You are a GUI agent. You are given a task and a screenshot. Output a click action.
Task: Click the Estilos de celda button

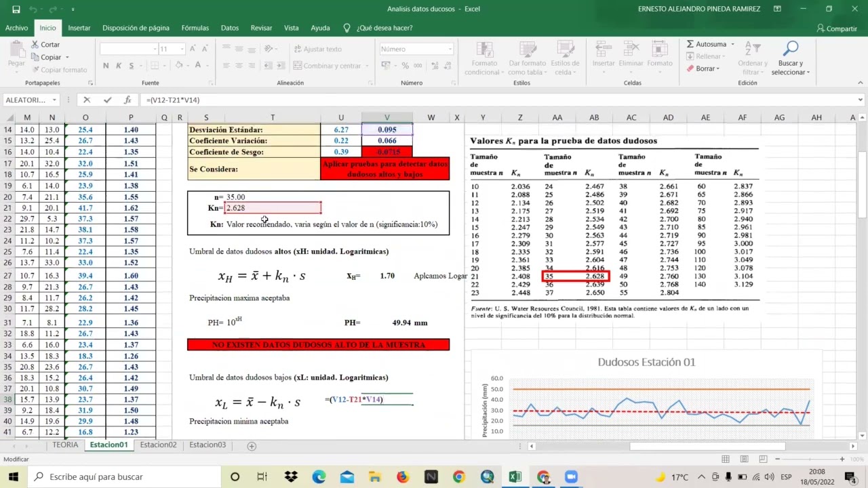(x=565, y=59)
